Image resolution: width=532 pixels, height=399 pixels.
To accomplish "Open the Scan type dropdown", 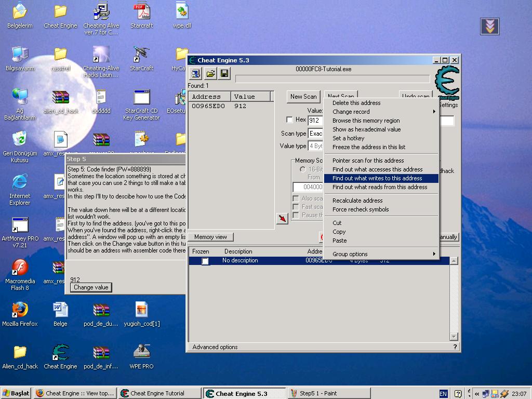I will click(x=315, y=134).
